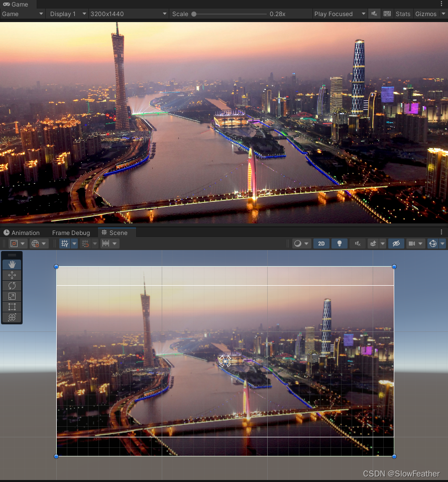Click the Stats button
448x482 pixels.
[x=403, y=14]
